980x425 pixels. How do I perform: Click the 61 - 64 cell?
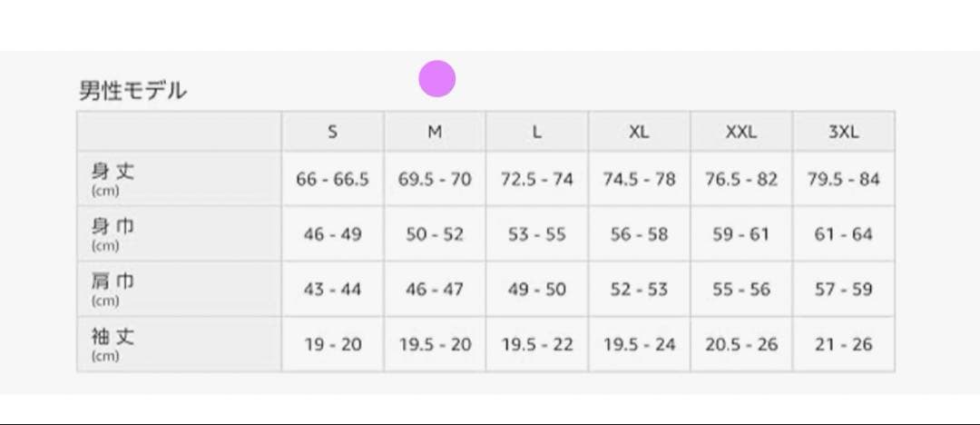point(843,234)
